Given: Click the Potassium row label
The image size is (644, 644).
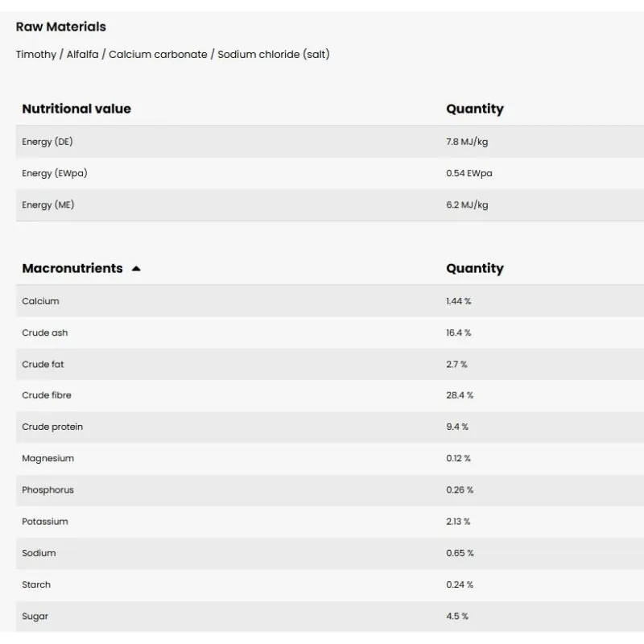Looking at the screenshot, I should click(x=45, y=521).
